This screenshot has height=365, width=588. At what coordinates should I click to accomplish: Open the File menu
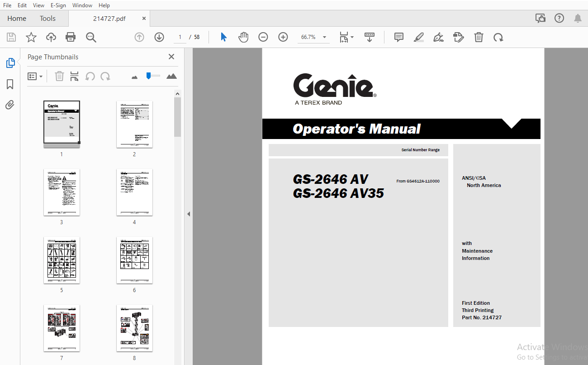(x=7, y=5)
